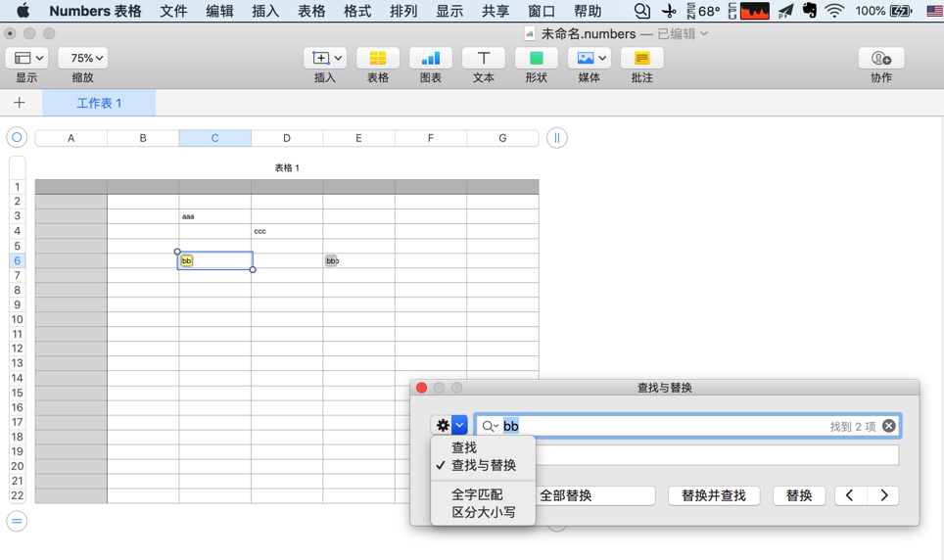This screenshot has width=944, height=560.
Task: Click the battery status icon
Action: (901, 11)
